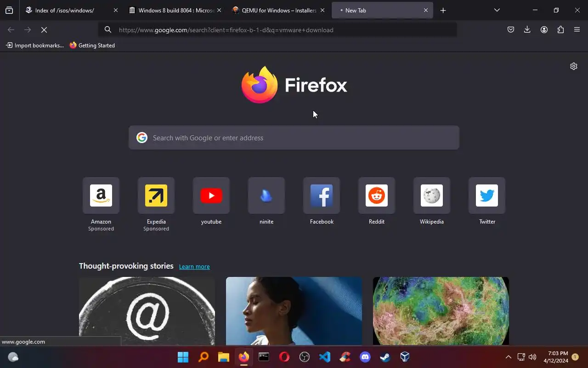Close the QEMU for Windows tab

[322, 10]
